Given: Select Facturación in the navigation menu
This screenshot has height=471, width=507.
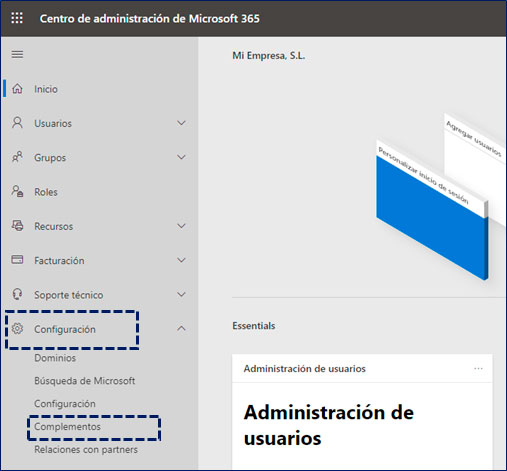Looking at the screenshot, I should pos(59,261).
